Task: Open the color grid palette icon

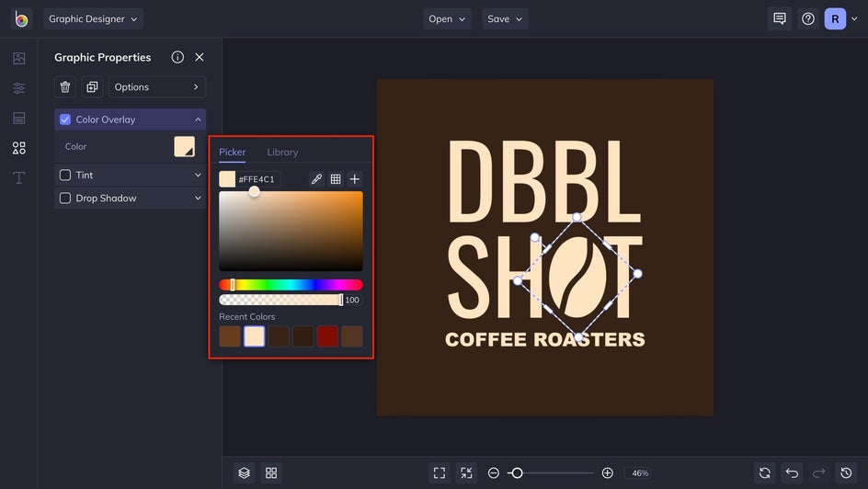Action: tap(336, 179)
